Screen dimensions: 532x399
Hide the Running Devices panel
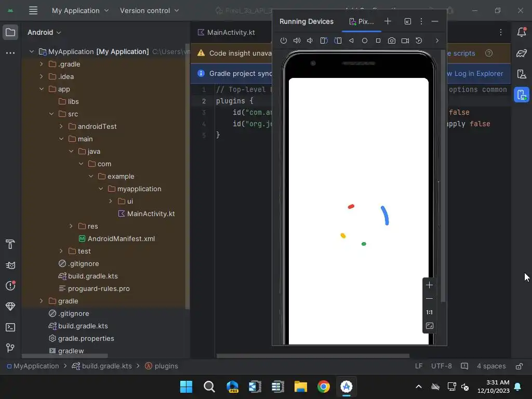435,21
